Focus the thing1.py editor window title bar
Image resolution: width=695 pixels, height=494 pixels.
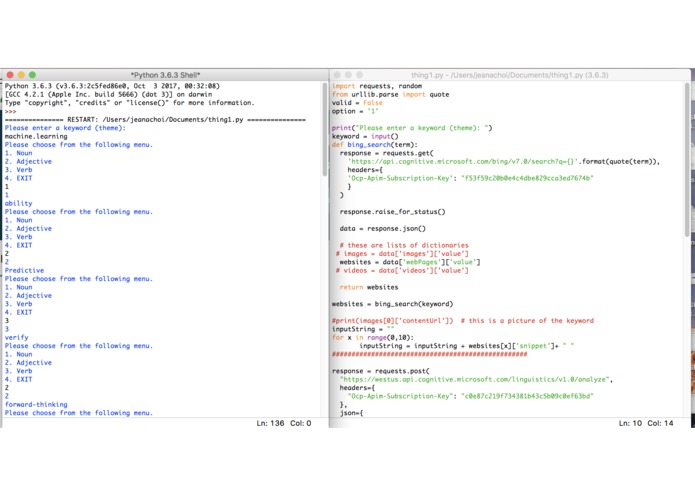[x=509, y=75]
